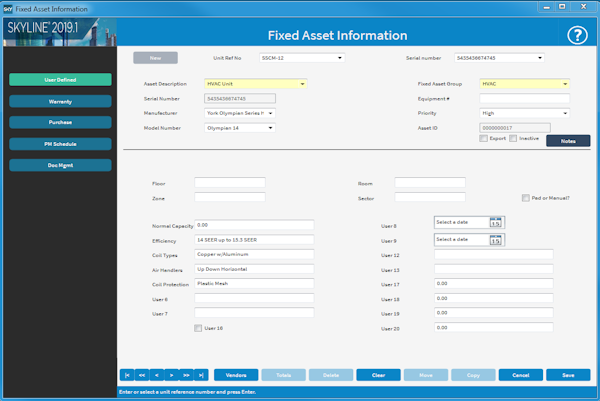Enable the Pad or Manual checkbox

pos(526,198)
